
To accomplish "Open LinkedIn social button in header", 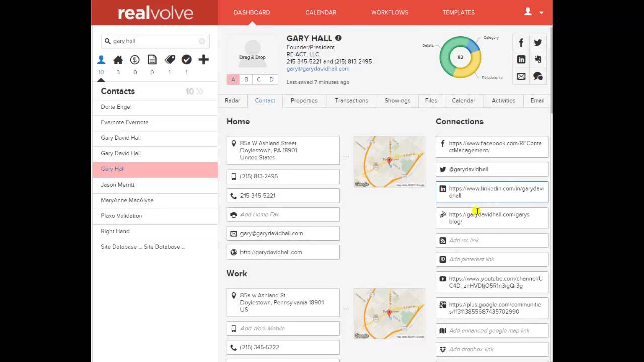I will click(521, 59).
